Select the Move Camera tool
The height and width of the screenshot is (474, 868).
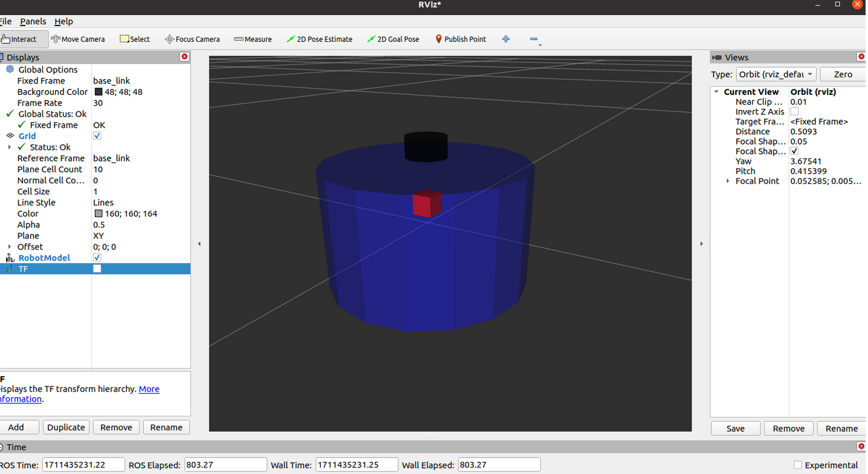78,39
